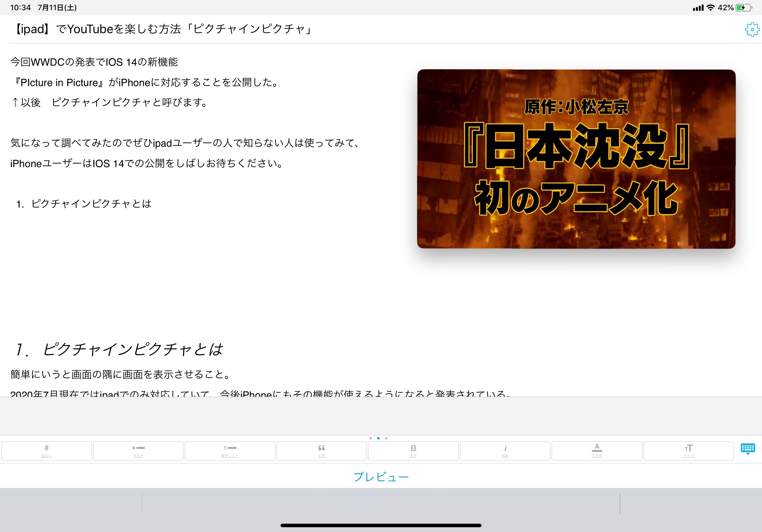The image size is (762, 532).
Task: Apply 引用 blockquote formatting
Action: point(321,451)
